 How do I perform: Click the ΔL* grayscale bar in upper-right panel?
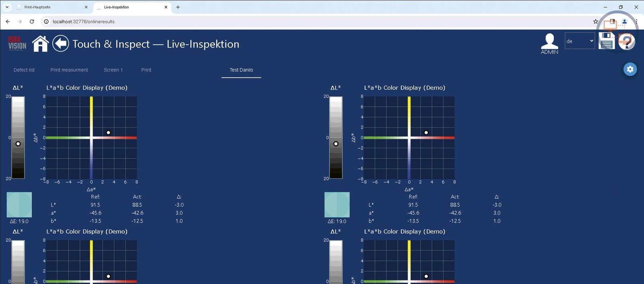point(336,137)
